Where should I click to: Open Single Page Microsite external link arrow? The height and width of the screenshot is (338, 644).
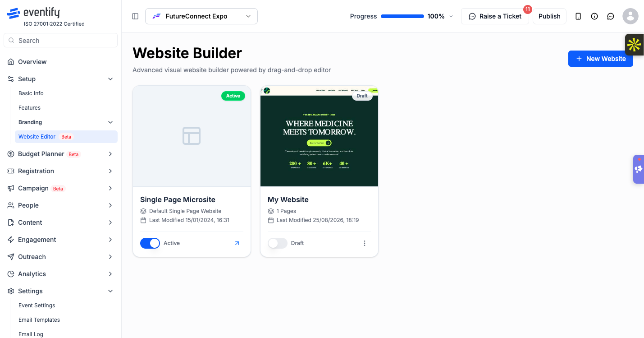tap(237, 243)
